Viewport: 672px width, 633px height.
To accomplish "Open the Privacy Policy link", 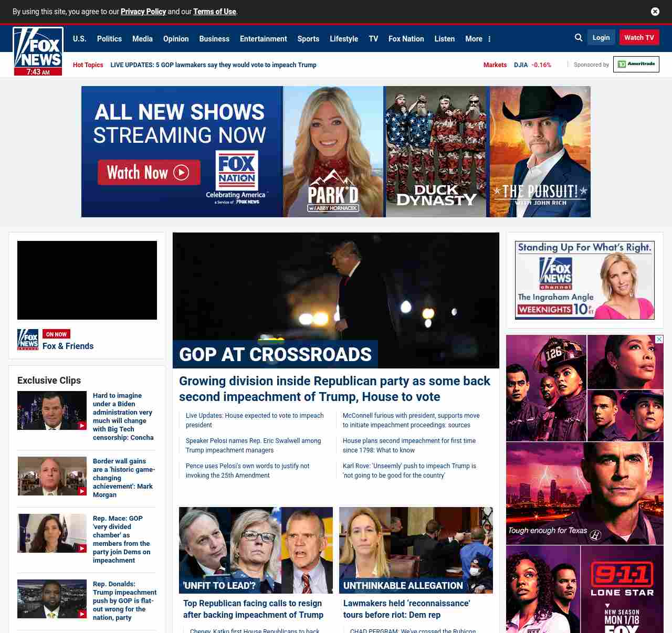I will [143, 12].
